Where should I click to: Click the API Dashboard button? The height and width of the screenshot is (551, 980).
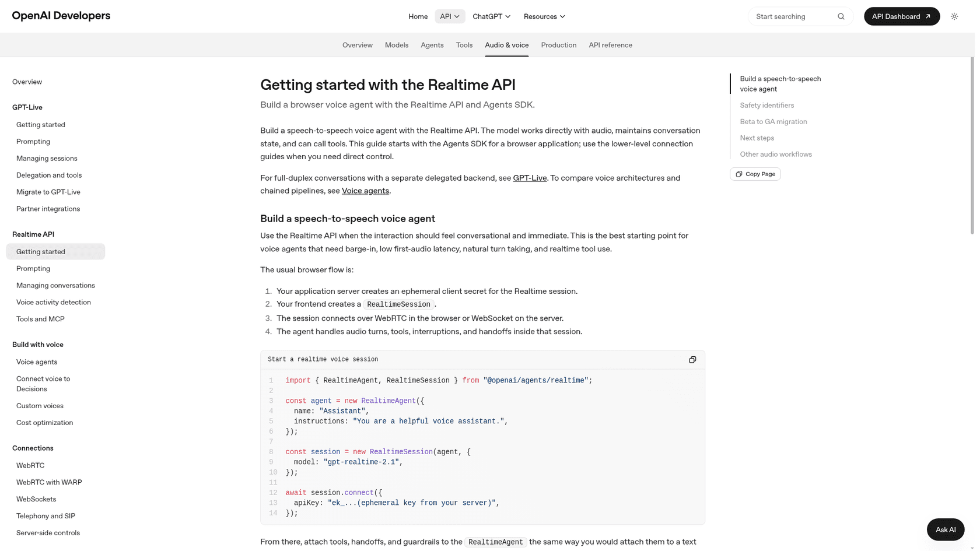tap(902, 16)
